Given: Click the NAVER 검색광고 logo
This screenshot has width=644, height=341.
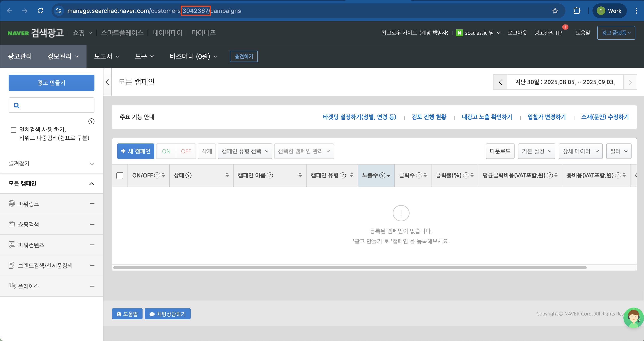Looking at the screenshot, I should point(35,32).
